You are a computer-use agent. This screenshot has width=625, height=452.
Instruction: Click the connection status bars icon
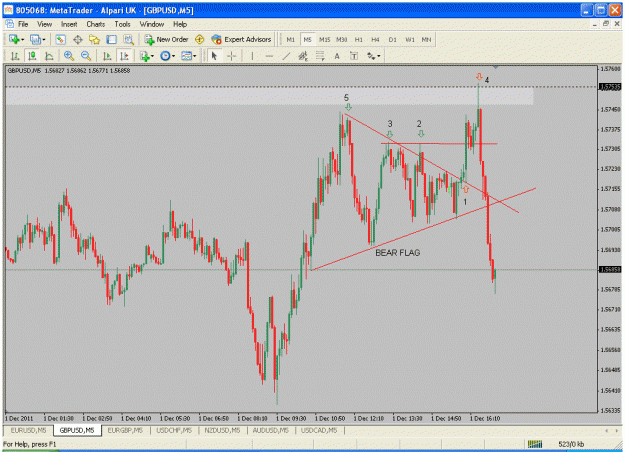535,444
